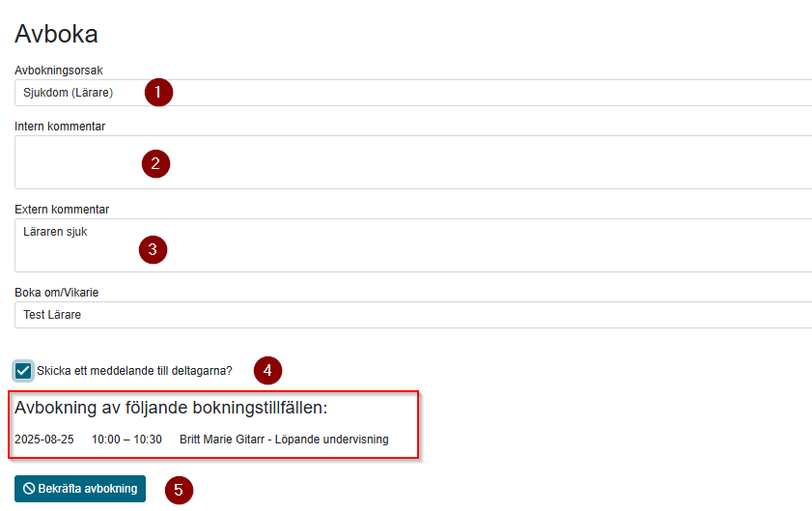Click the red circle marker numbered 5
The image size is (812, 511).
click(180, 491)
